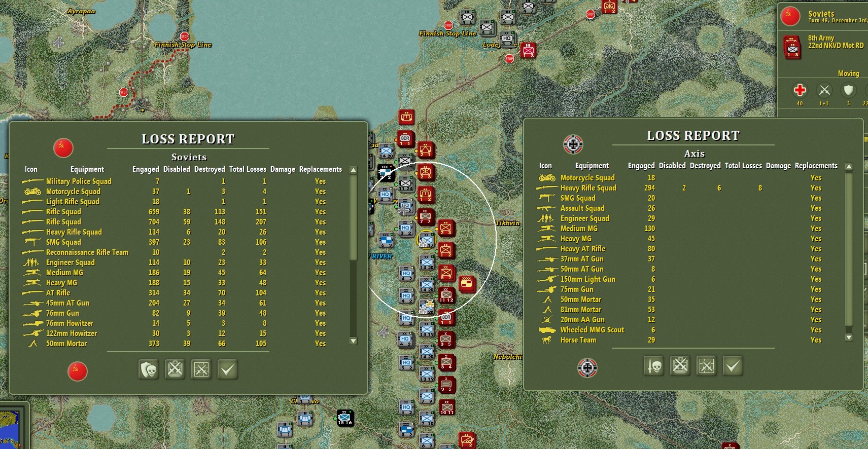Confirm Soviets loss report with checkmark button
868x449 pixels.
point(228,369)
